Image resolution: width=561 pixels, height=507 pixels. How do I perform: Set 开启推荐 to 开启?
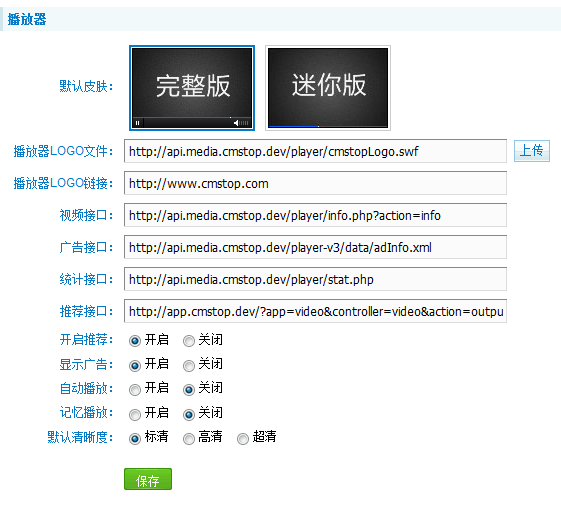pyautogui.click(x=135, y=341)
